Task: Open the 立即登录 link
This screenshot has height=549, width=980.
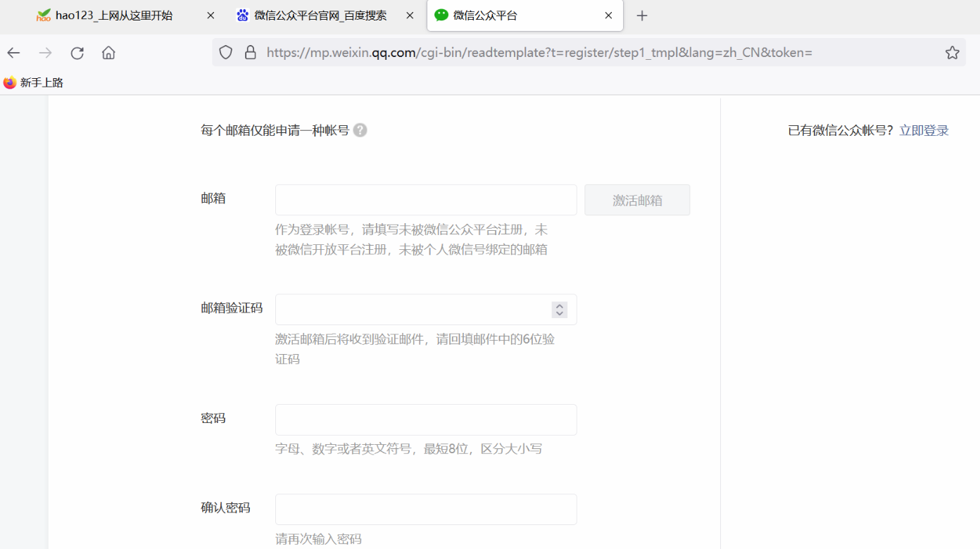Action: tap(924, 130)
